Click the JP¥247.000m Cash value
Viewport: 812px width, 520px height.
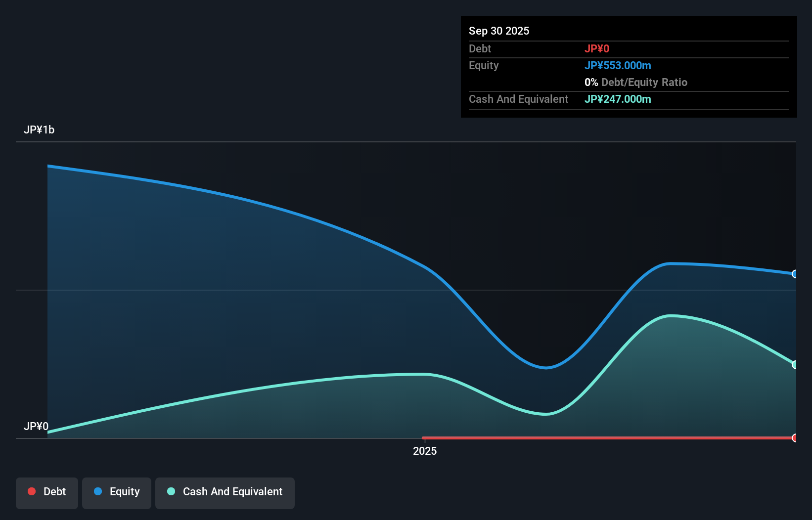click(618, 99)
